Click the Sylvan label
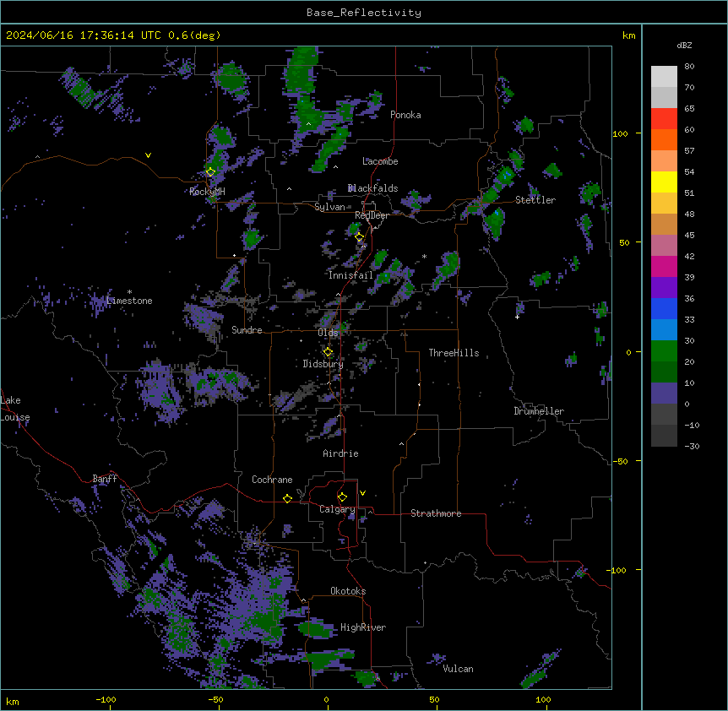728x711 pixels. pyautogui.click(x=329, y=207)
